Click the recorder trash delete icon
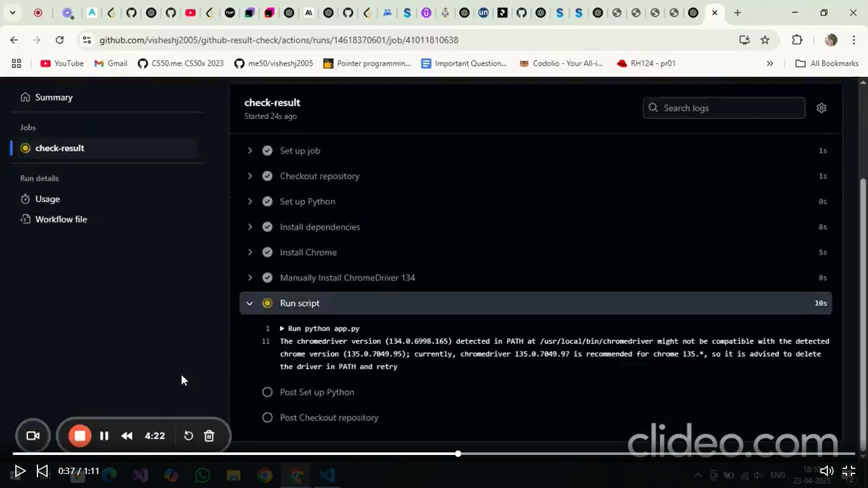 [x=209, y=436]
